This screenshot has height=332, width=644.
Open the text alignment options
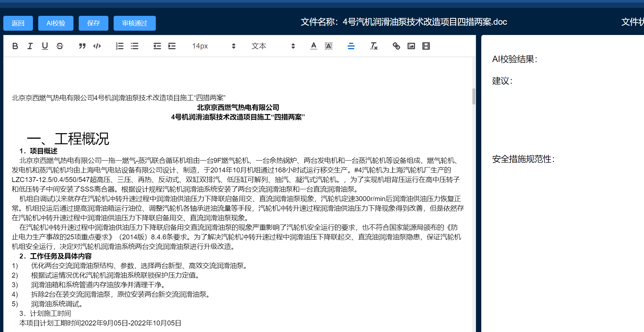coord(351,46)
